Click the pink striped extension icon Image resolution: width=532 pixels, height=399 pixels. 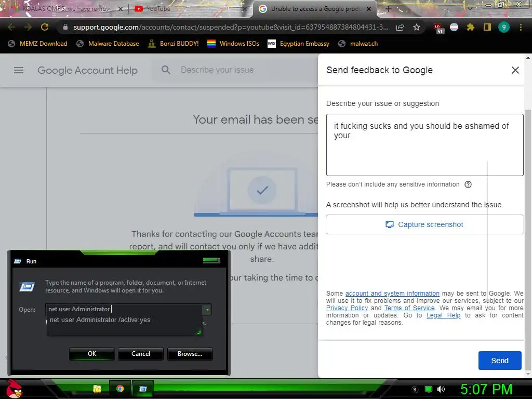454,27
